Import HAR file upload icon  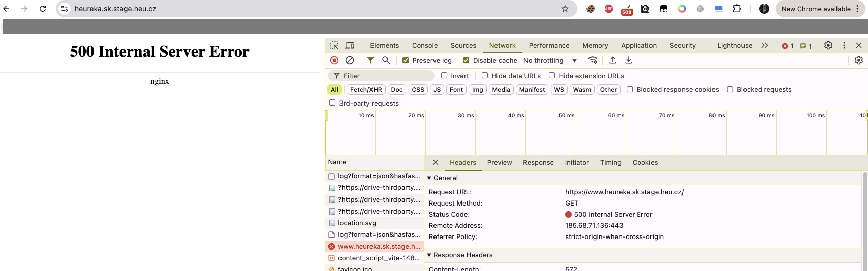click(613, 60)
